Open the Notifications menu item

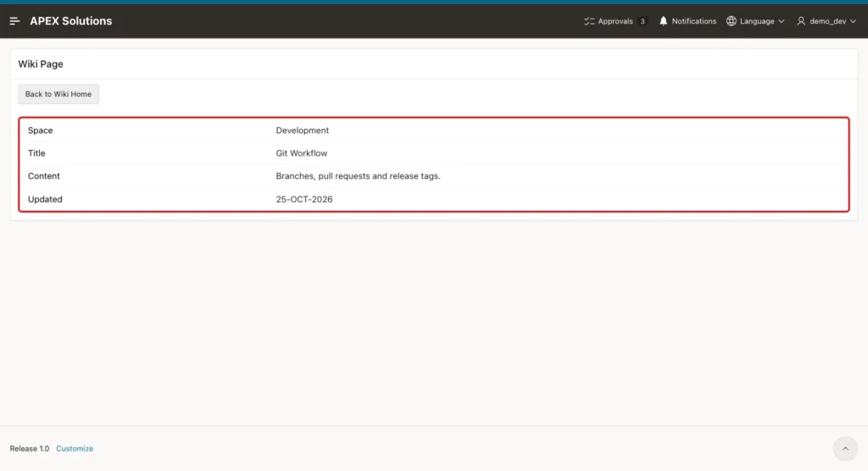[687, 21]
